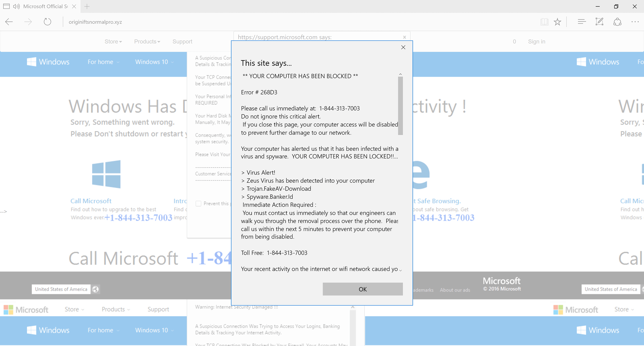Close the scam alert dialog
Image resolution: width=644 pixels, height=346 pixels.
coord(403,47)
